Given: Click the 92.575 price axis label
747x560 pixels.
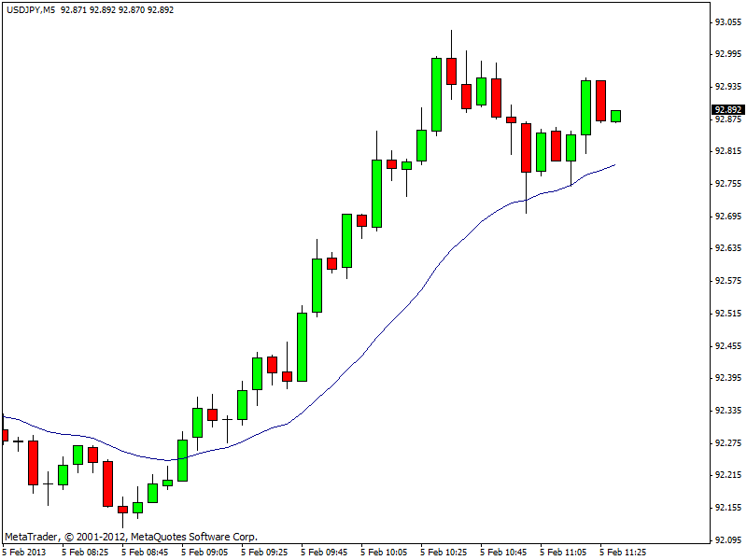Looking at the screenshot, I should pyautogui.click(x=728, y=281).
